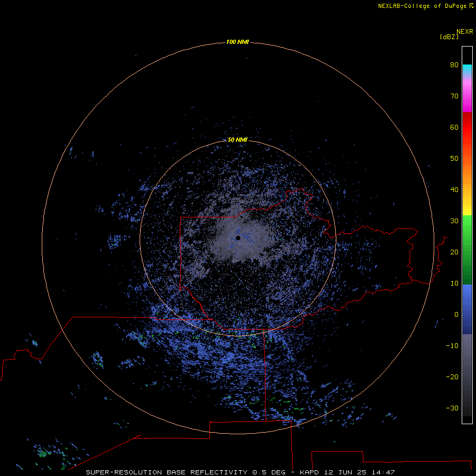Click the green segment of the color bar
Screen dimensions: 476x476
click(x=467, y=250)
